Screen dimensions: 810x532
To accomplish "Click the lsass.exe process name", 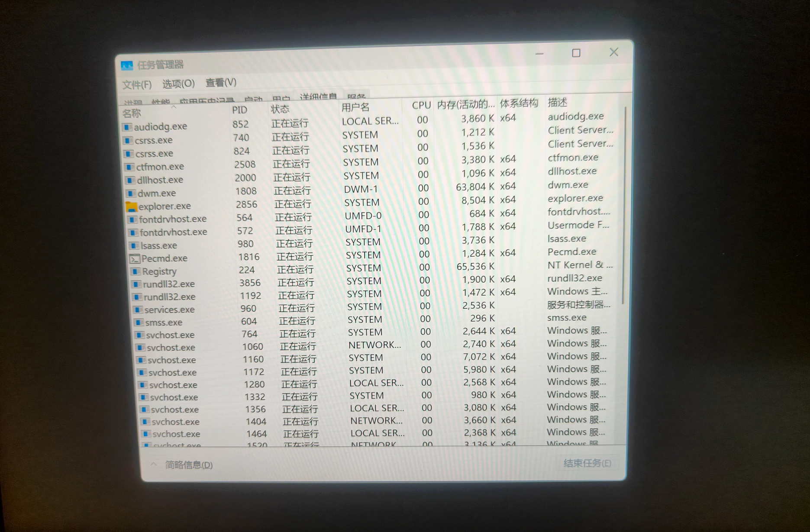I will [x=159, y=245].
